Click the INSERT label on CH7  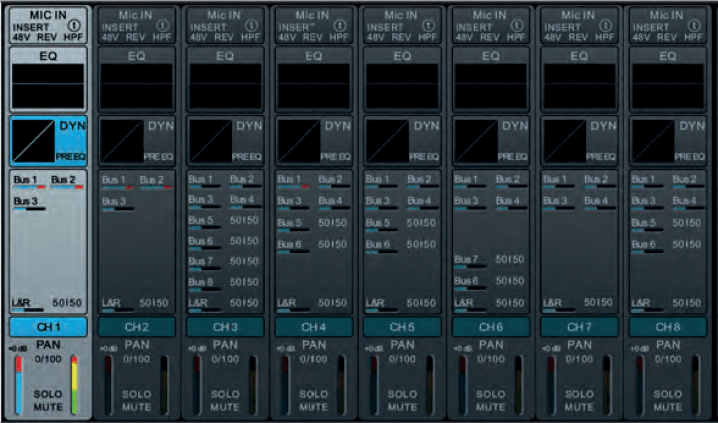pyautogui.click(x=562, y=27)
